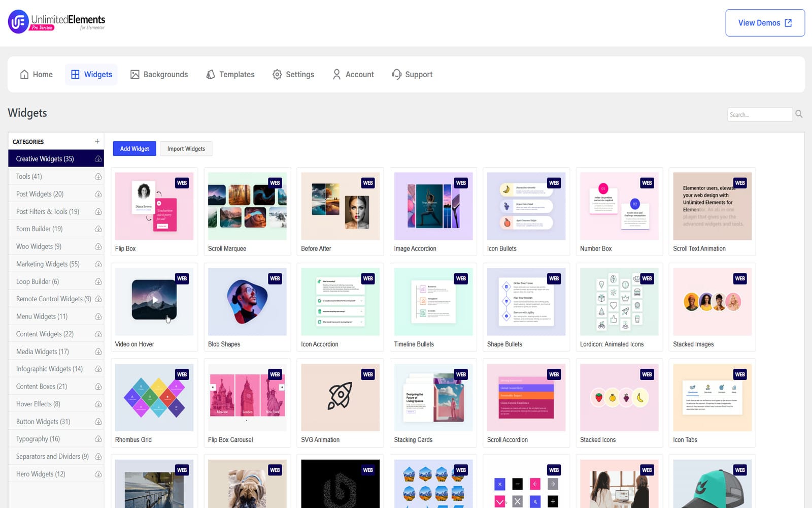The width and height of the screenshot is (812, 508).
Task: Select the Creative Widgets (35) category
Action: coord(56,158)
